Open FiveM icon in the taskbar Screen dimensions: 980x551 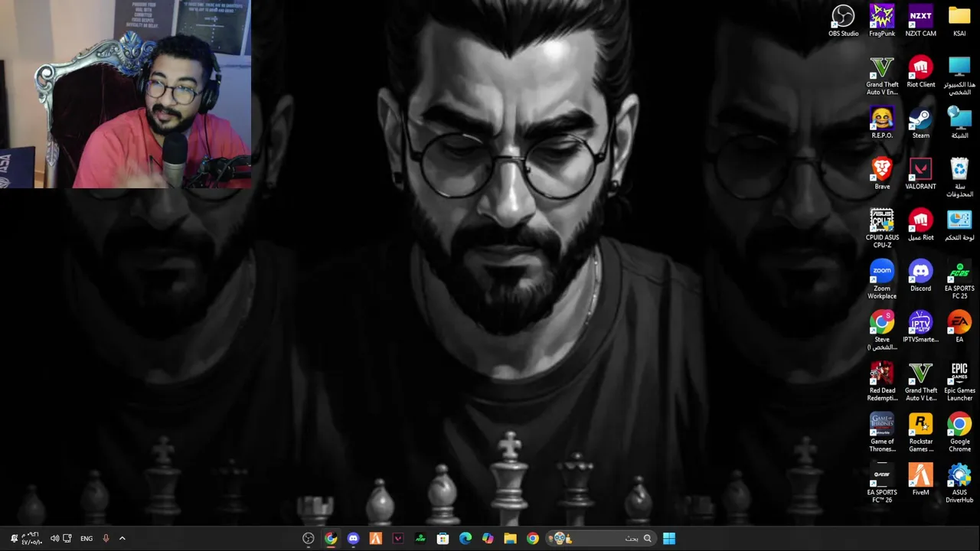pos(375,539)
